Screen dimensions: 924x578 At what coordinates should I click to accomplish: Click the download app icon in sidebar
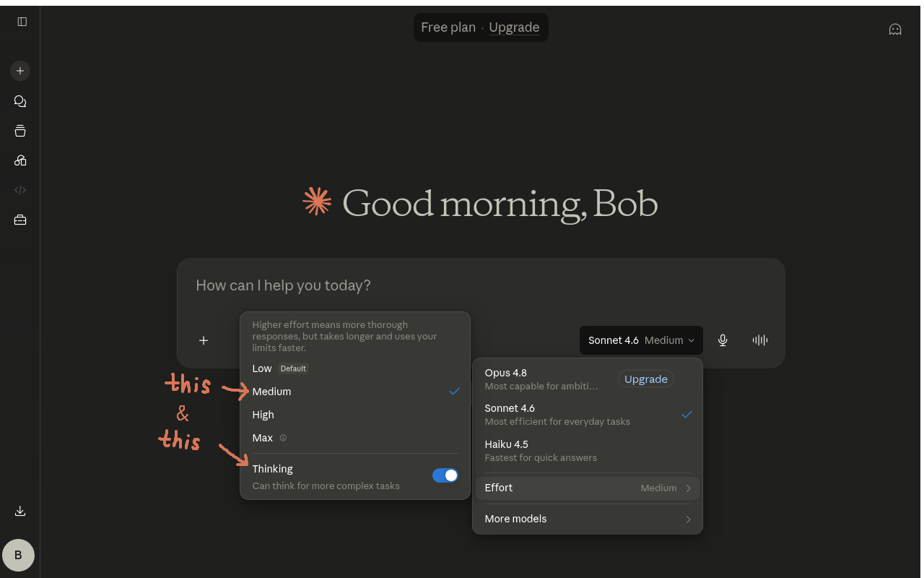click(x=20, y=511)
